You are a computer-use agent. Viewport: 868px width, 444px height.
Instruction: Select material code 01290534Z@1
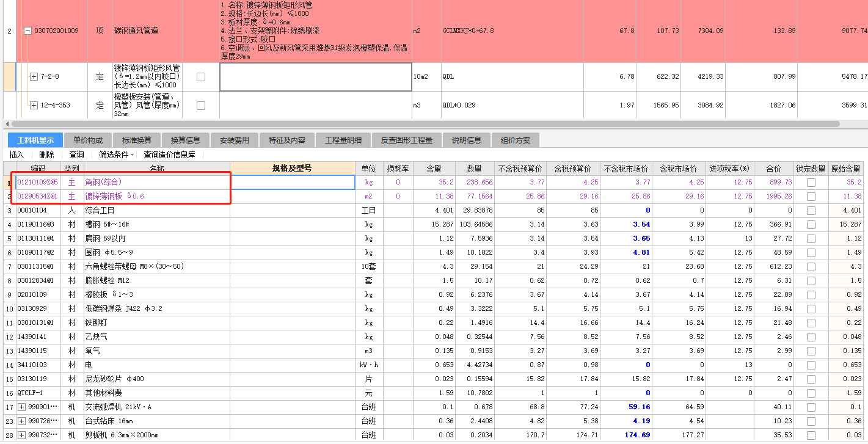tap(38, 196)
